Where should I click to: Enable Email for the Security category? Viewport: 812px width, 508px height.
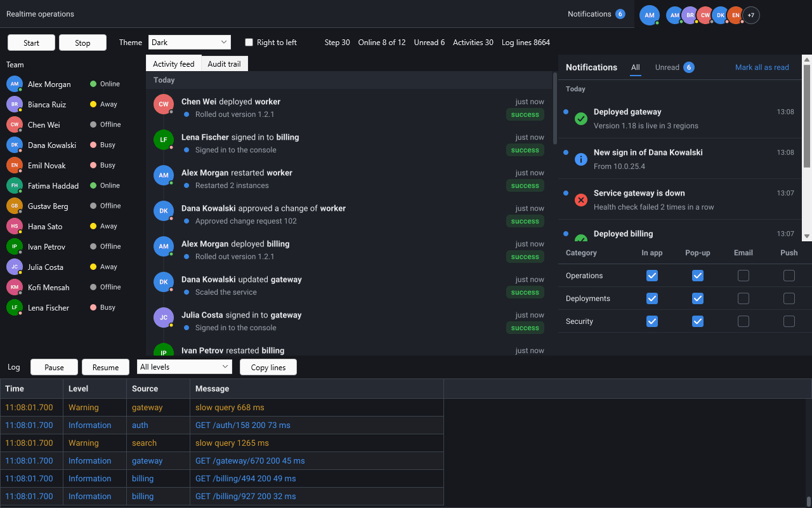(743, 321)
